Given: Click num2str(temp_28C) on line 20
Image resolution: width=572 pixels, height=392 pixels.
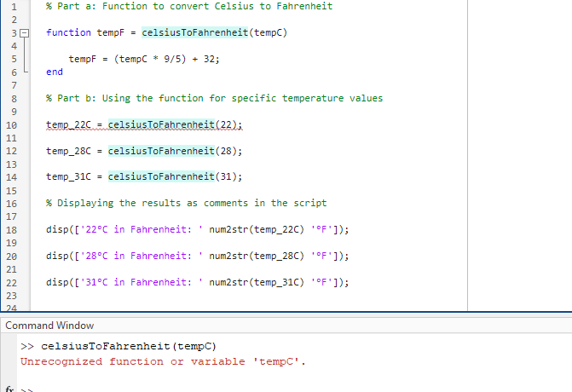Looking at the screenshot, I should click(257, 256).
